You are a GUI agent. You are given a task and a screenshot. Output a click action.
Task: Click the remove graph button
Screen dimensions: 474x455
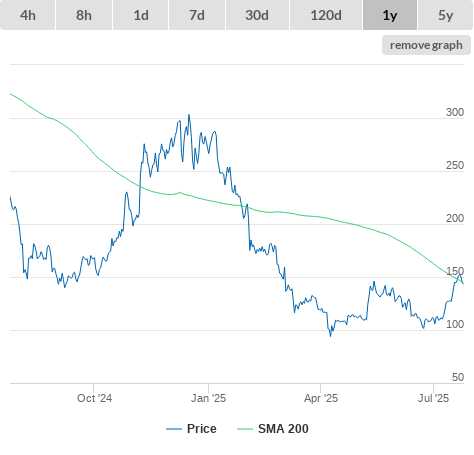[x=426, y=45]
